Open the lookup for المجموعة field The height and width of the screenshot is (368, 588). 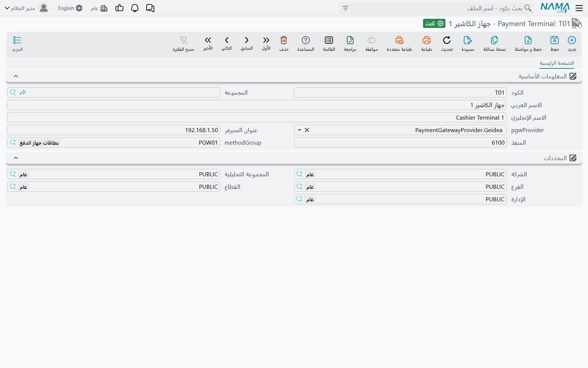tap(13, 92)
